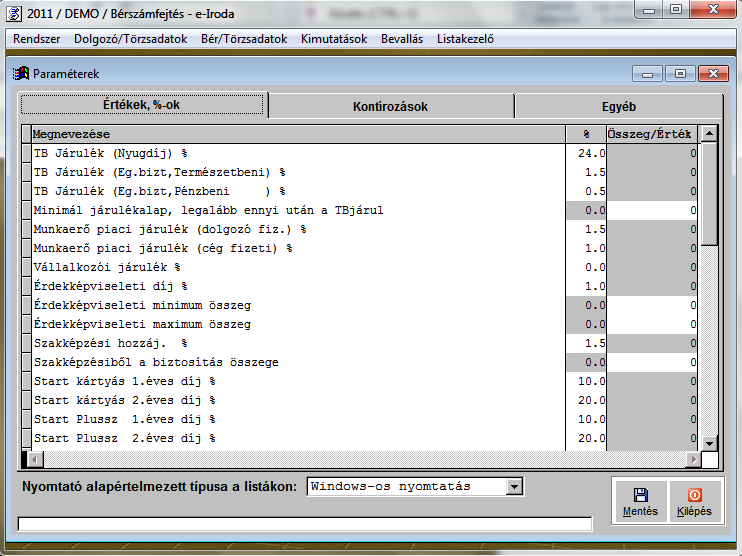Switch to the Kontírozások tab
742x556 pixels.
coord(391,106)
